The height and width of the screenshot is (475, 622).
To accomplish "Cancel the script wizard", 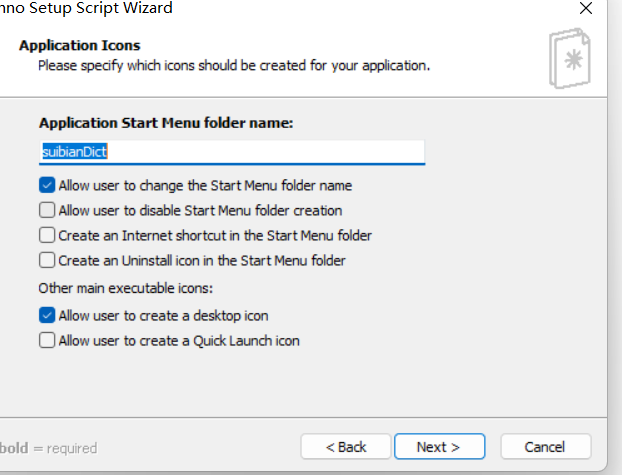I will [x=545, y=446].
